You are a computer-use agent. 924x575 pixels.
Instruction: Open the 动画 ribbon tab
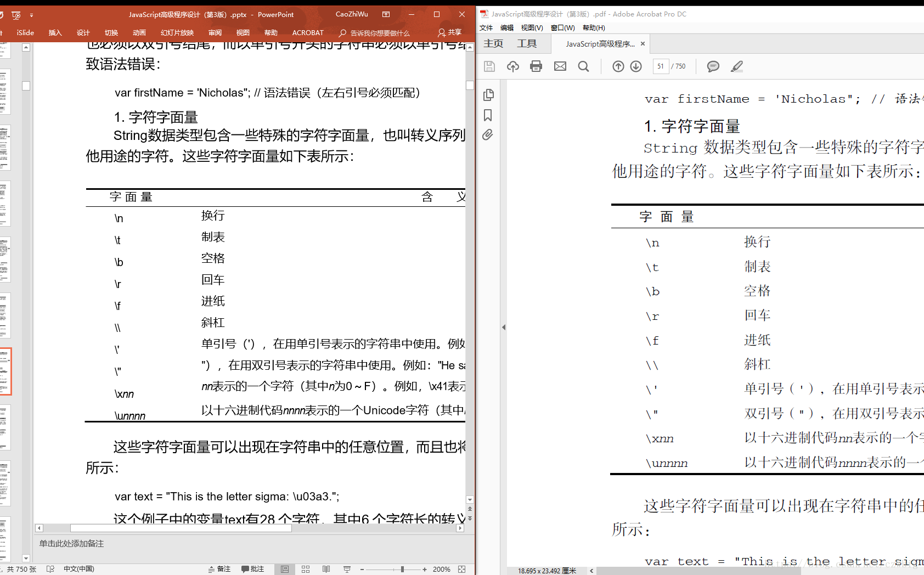tap(139, 33)
